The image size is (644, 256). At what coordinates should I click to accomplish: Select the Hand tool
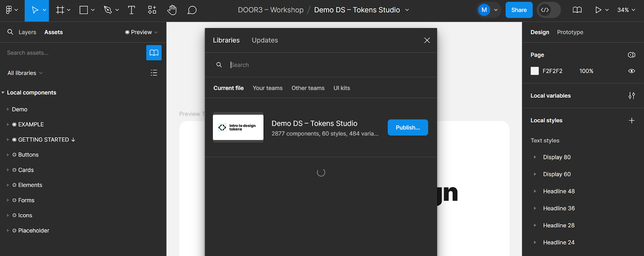(172, 10)
